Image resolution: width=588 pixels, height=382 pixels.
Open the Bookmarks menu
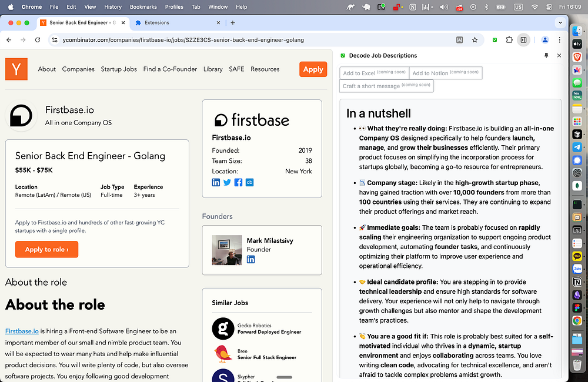[143, 6]
